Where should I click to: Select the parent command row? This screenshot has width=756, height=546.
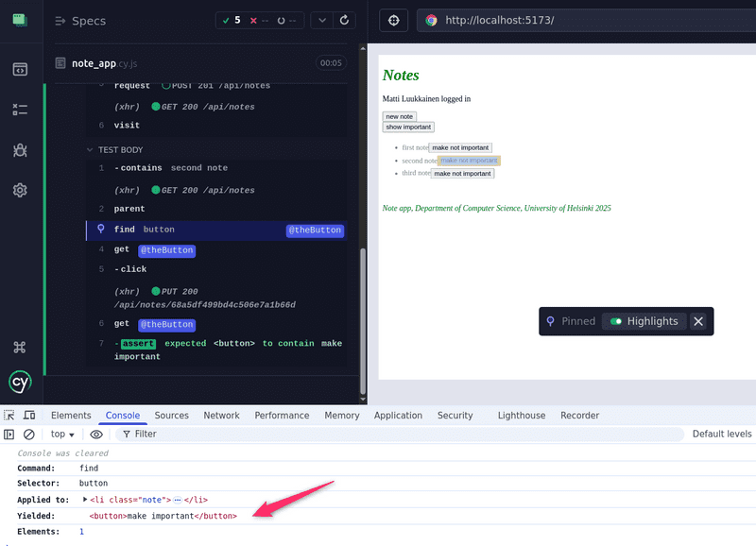pos(217,209)
